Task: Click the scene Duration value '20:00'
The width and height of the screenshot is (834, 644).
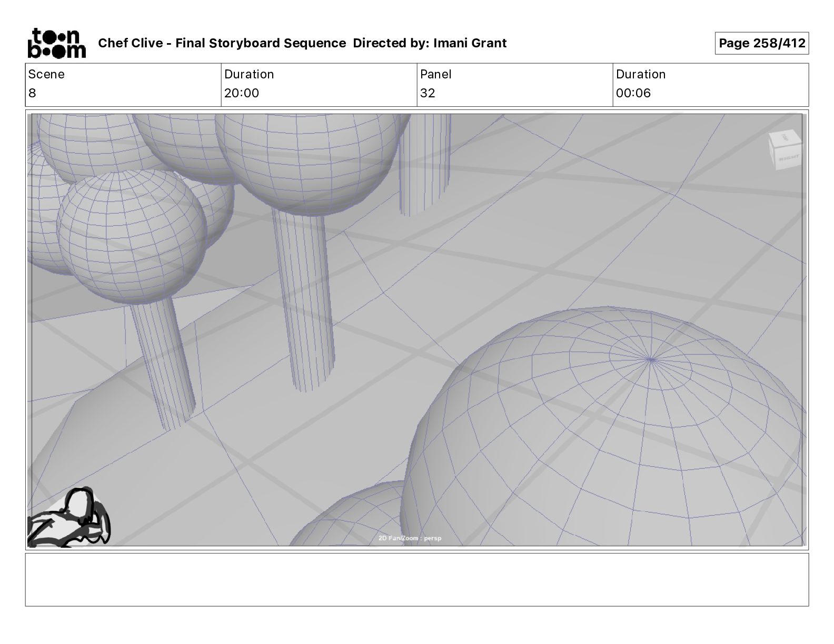Action: coord(242,93)
